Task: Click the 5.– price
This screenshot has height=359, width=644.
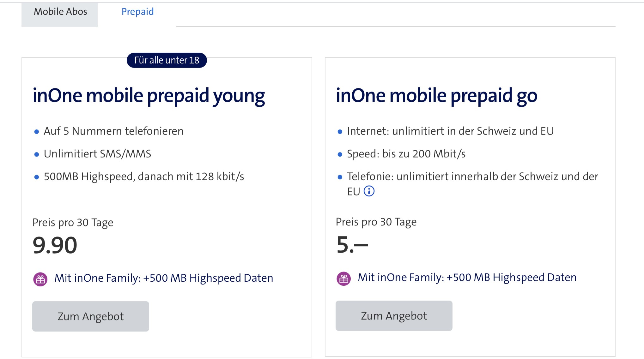Action: [352, 245]
